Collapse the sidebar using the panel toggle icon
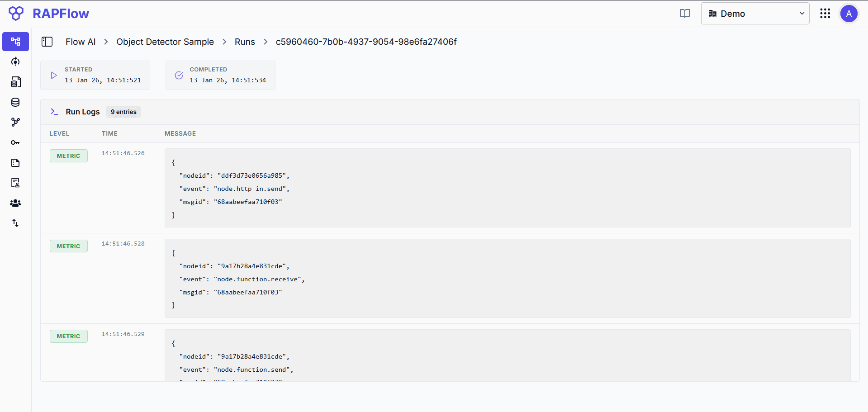The width and height of the screenshot is (868, 412). pos(47,42)
